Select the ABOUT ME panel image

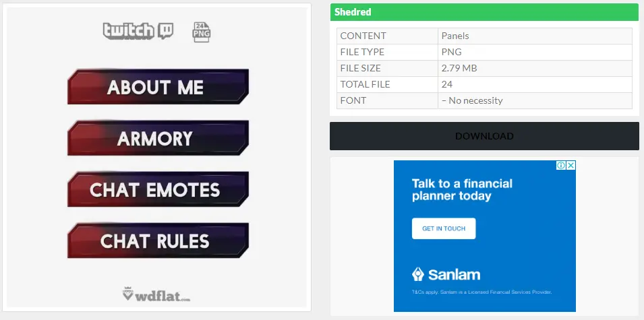coord(158,87)
